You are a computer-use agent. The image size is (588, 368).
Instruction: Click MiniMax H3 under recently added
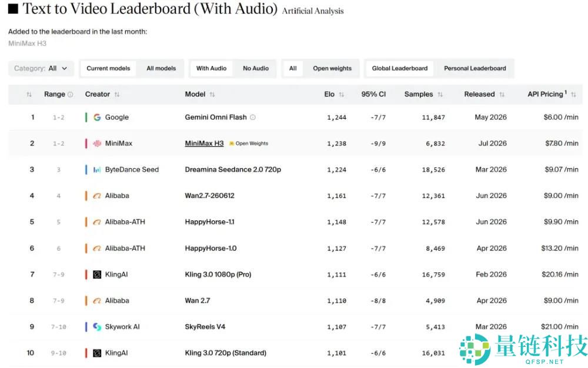tap(27, 44)
